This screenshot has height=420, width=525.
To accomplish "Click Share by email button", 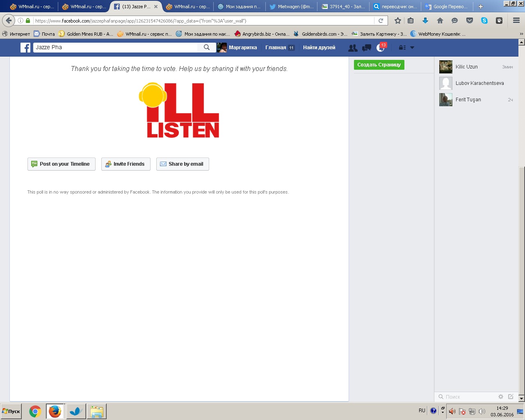I will pyautogui.click(x=183, y=164).
